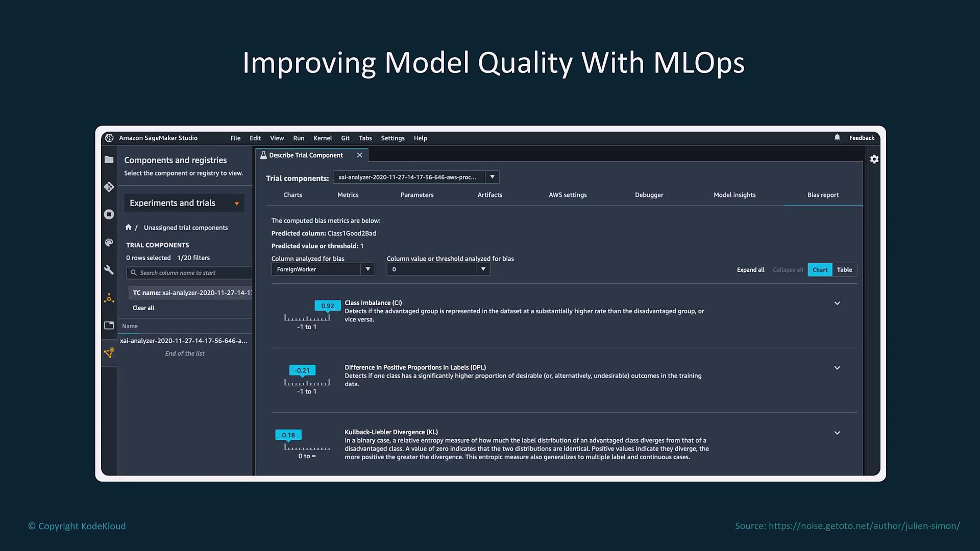The image size is (980, 551).
Task: Open the file browser folder icon
Action: pyautogui.click(x=109, y=160)
